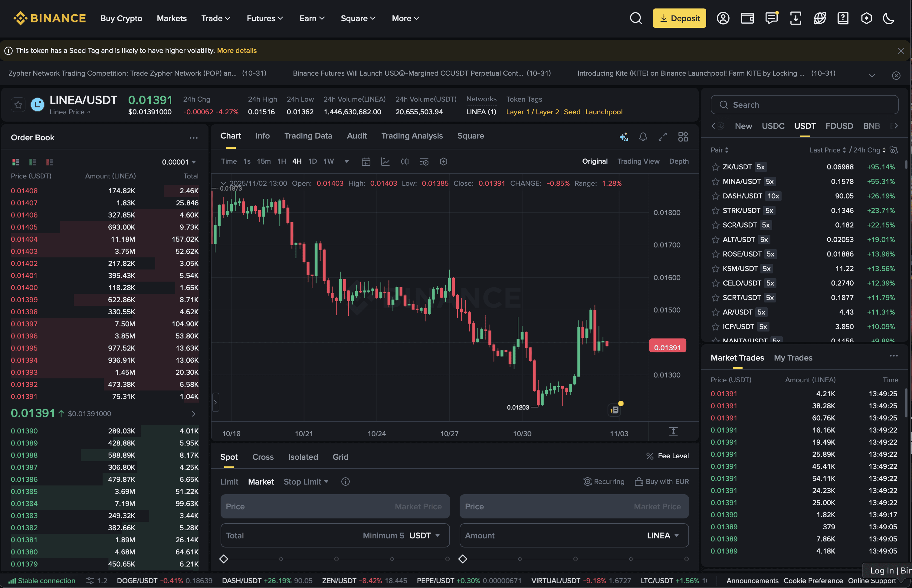Screen dimensions: 912x588
Task: Click the Deposit button
Action: point(679,18)
